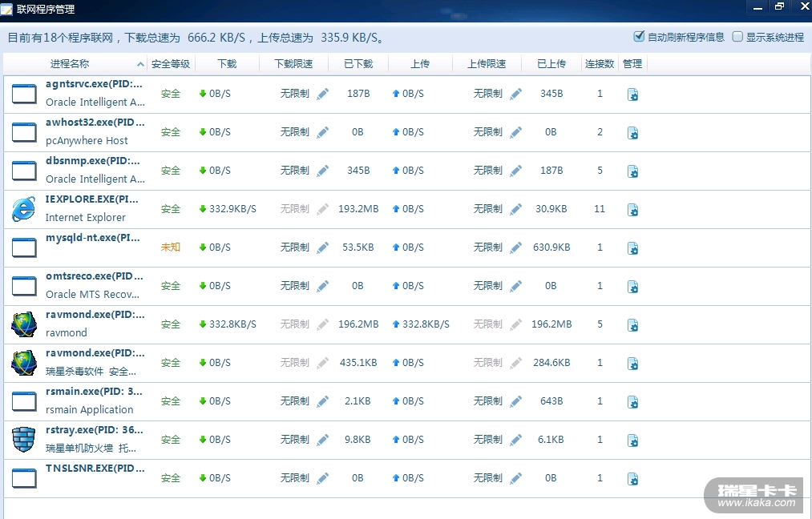
Task: Uncheck 自动刷新程序信息 checkbox
Action: coord(639,37)
